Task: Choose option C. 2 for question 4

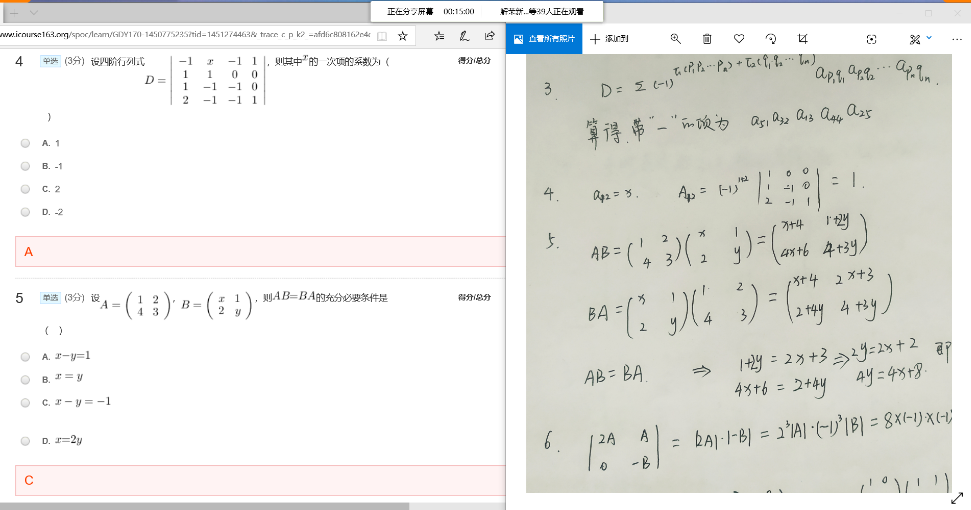Action: point(26,189)
